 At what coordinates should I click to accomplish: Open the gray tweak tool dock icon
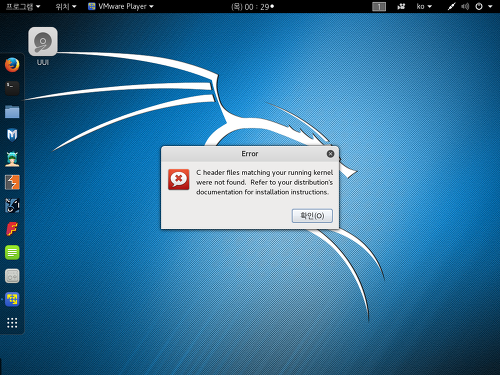pyautogui.click(x=12, y=276)
